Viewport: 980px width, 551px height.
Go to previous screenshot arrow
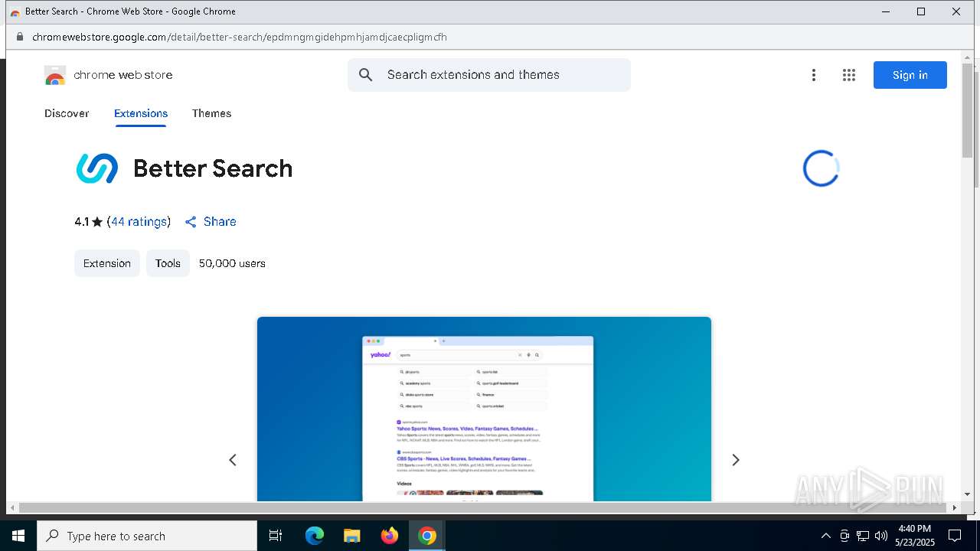point(233,460)
